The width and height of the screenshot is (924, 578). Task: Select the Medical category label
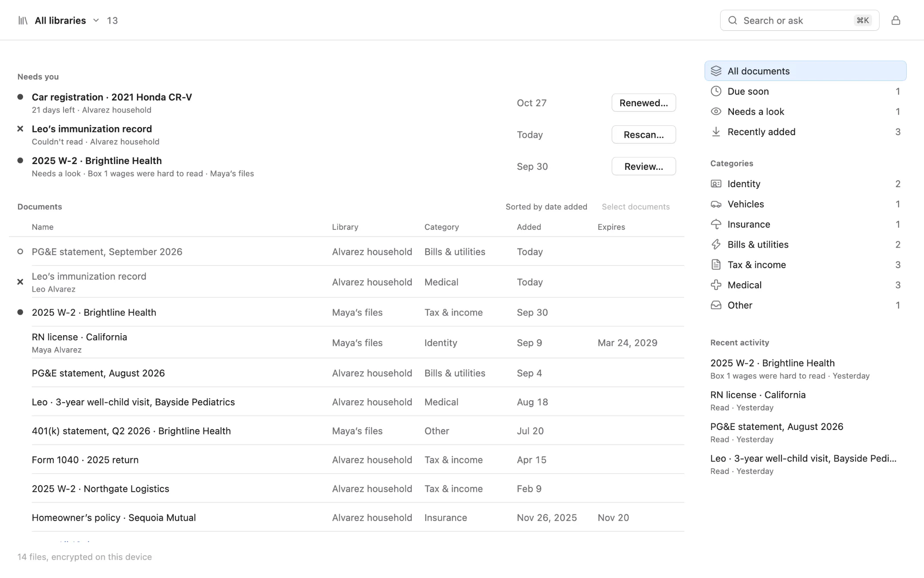tap(744, 285)
